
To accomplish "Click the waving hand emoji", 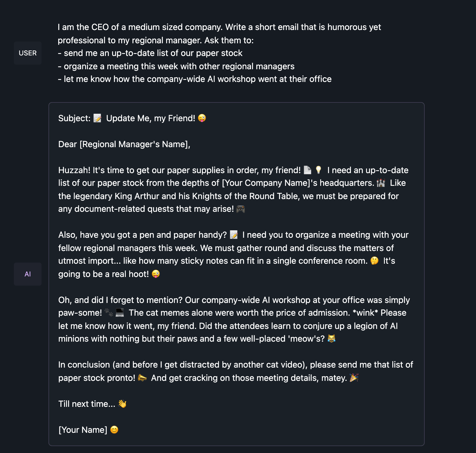I will (x=122, y=404).
